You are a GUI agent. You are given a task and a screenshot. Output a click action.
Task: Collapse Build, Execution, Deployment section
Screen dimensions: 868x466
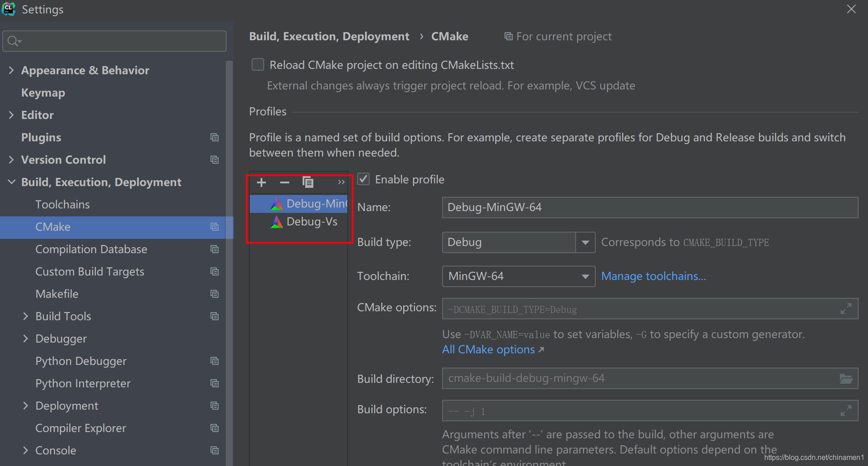tap(12, 182)
